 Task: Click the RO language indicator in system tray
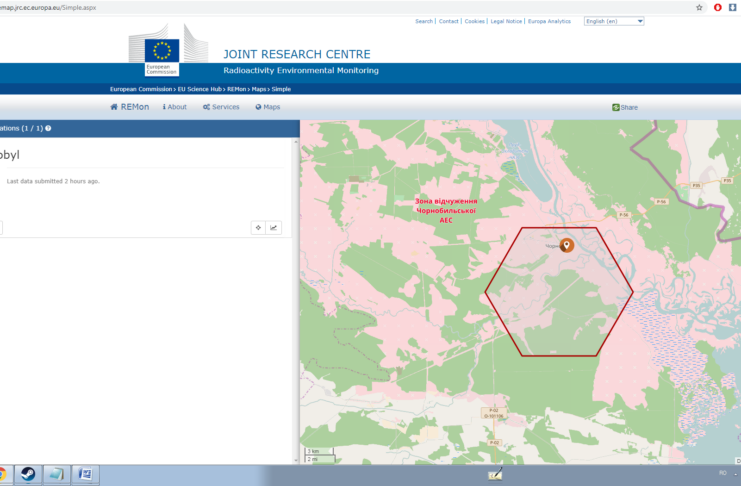click(x=723, y=473)
